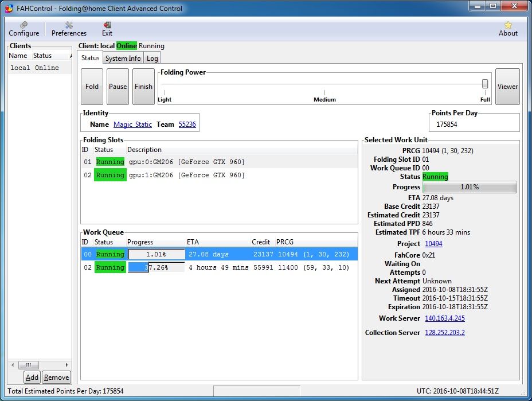The image size is (532, 401).
Task: Sort work queue by ETA header
Action: click(x=218, y=242)
